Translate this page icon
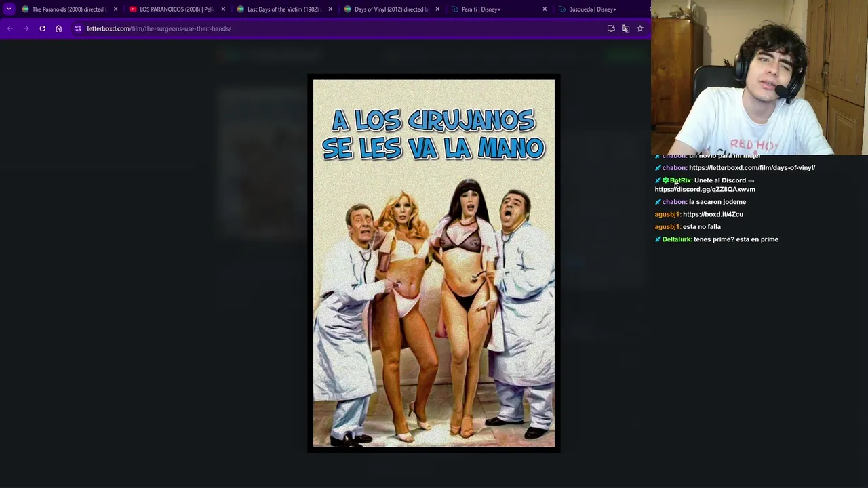This screenshot has width=868, height=488. pos(625,28)
